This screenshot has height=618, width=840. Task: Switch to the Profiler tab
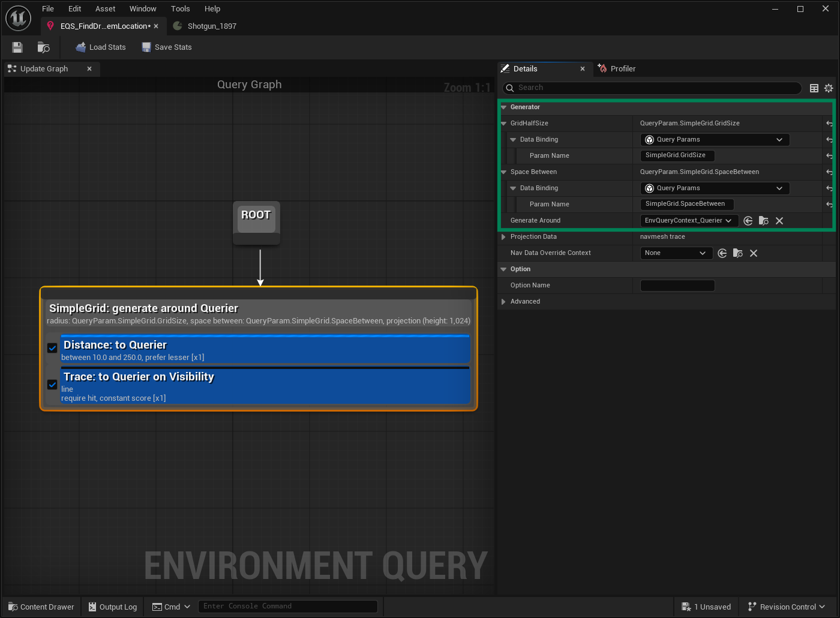617,68
